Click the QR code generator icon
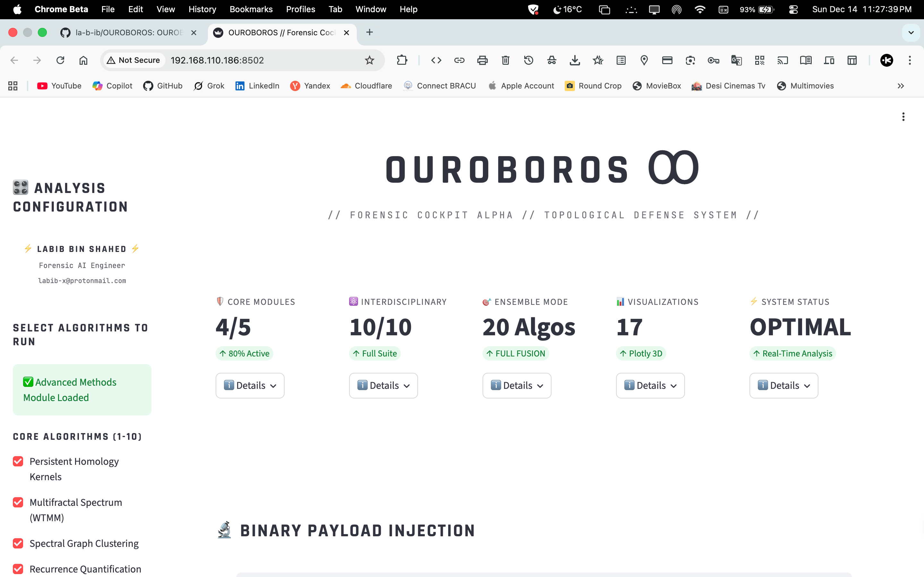 coord(759,60)
